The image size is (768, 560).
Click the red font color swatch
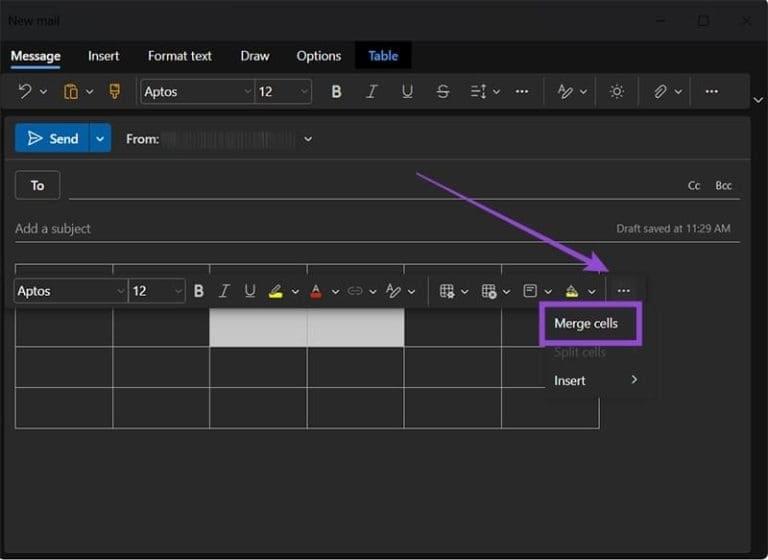click(x=316, y=291)
